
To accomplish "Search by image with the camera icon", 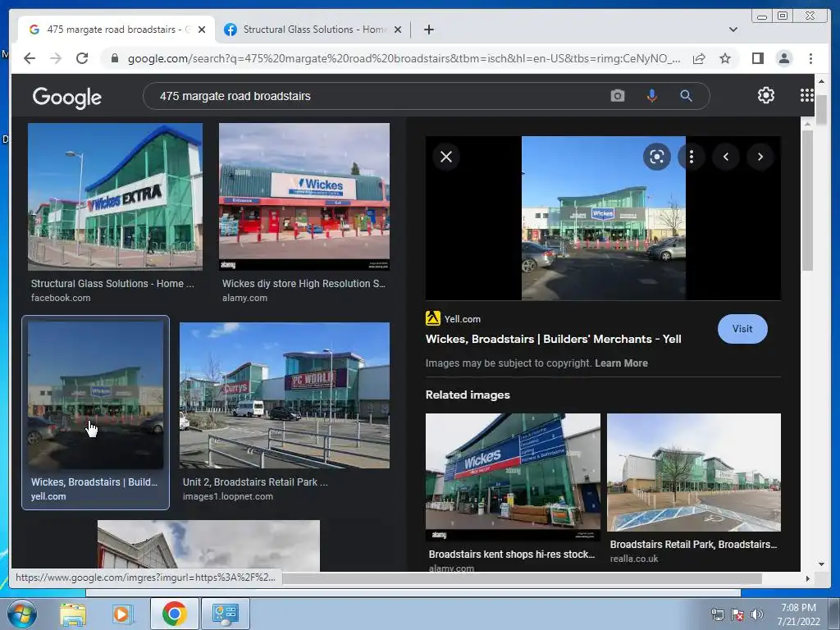I will [x=617, y=96].
